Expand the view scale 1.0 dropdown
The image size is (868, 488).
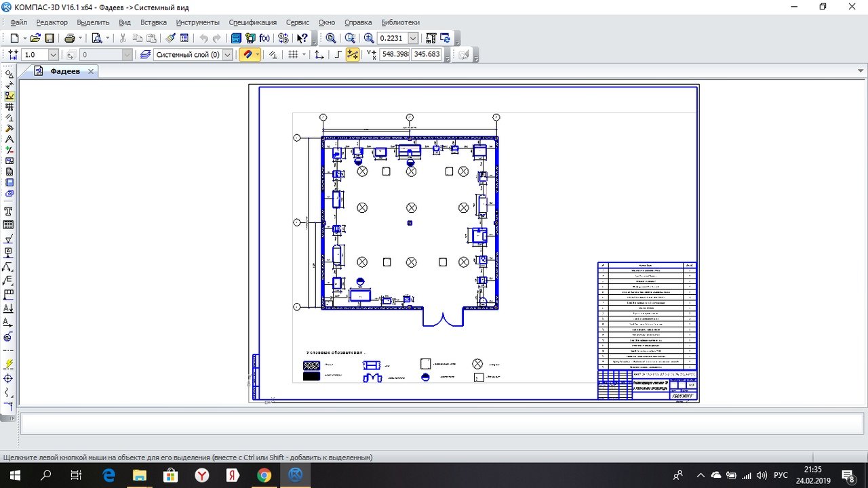54,55
